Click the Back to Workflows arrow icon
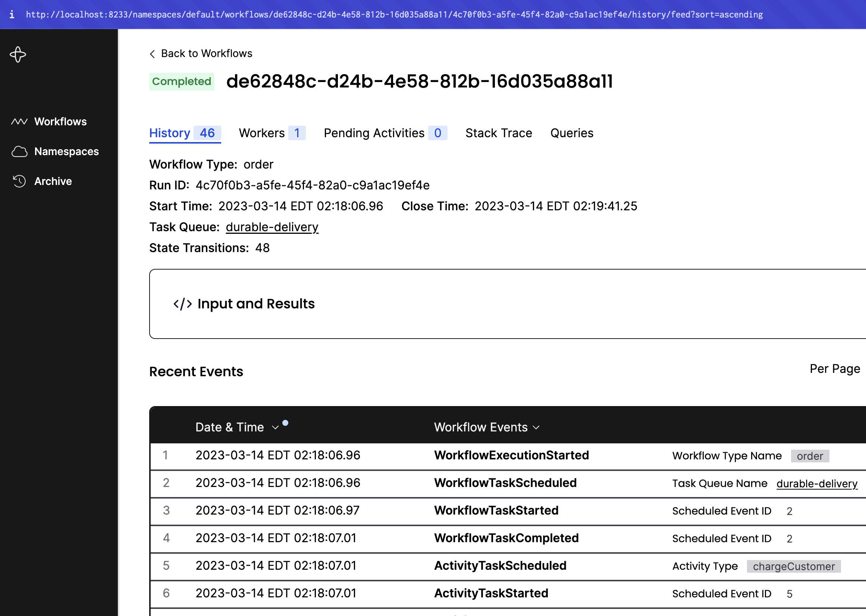 [x=153, y=54]
